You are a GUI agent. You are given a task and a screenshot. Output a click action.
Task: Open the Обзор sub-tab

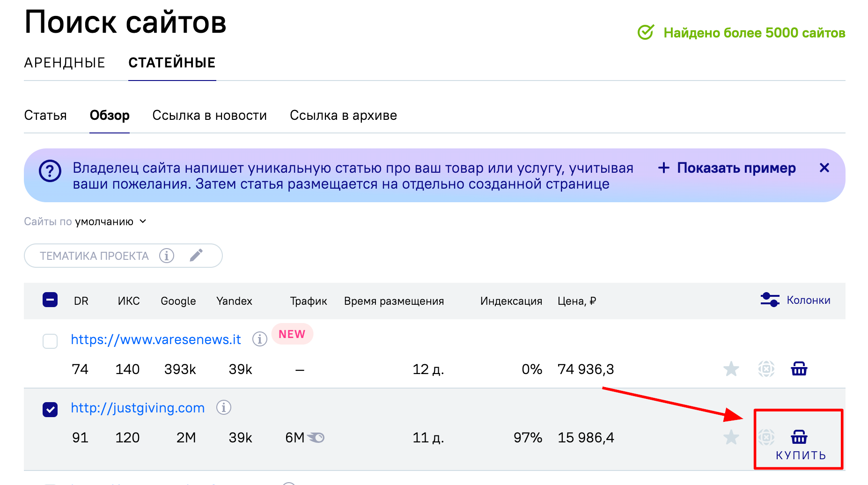point(110,115)
